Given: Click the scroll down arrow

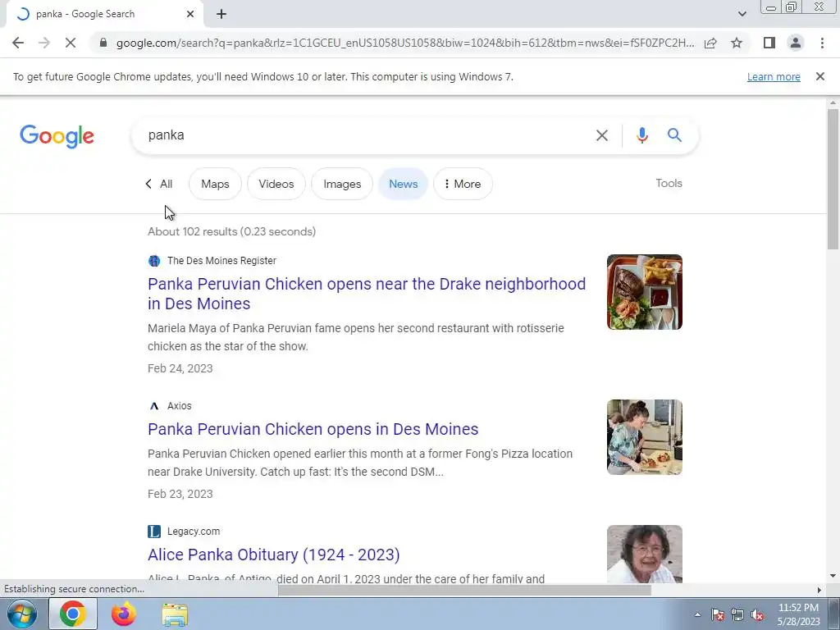Looking at the screenshot, I should click(x=833, y=577).
